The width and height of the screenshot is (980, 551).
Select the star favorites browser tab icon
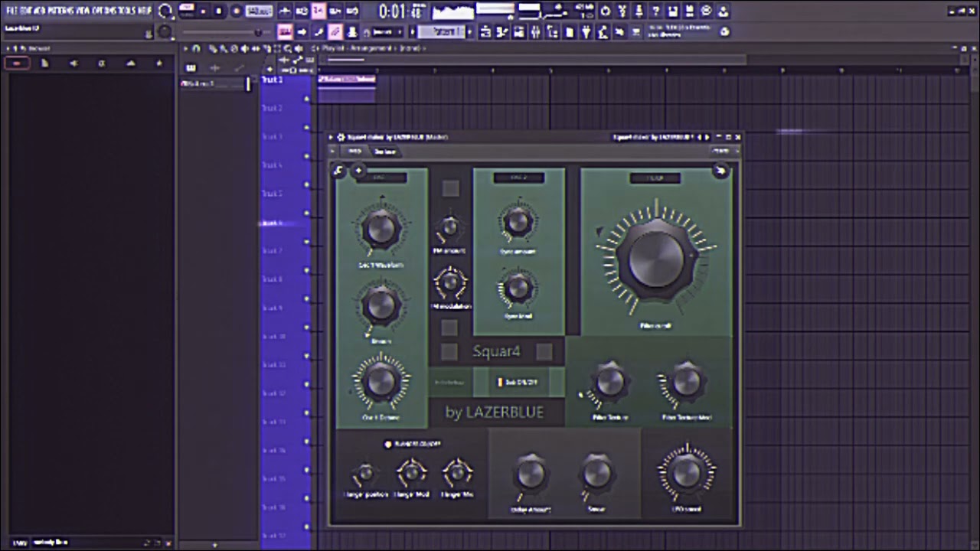click(159, 63)
